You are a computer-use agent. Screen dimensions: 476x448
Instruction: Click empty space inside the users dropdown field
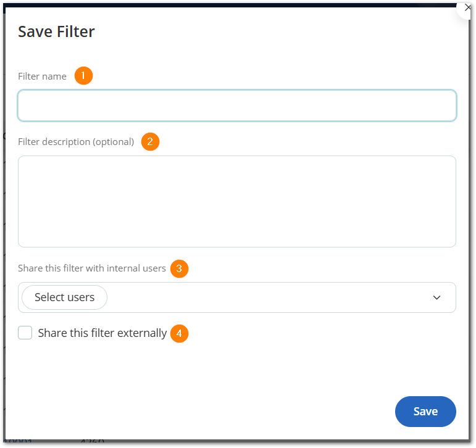coord(267,297)
